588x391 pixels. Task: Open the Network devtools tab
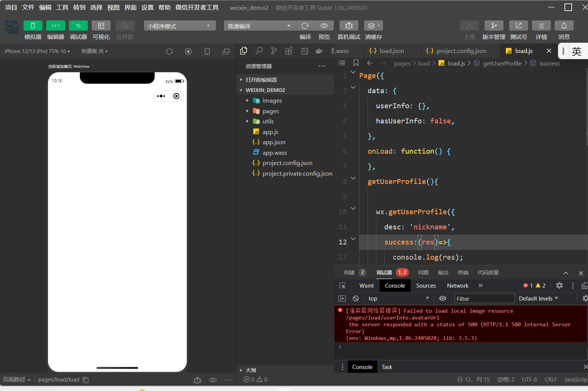tap(458, 286)
